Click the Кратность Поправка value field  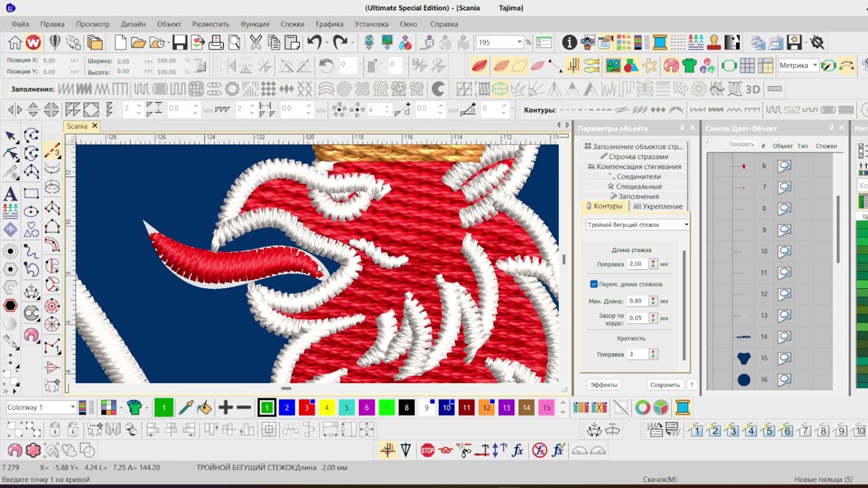pyautogui.click(x=637, y=354)
